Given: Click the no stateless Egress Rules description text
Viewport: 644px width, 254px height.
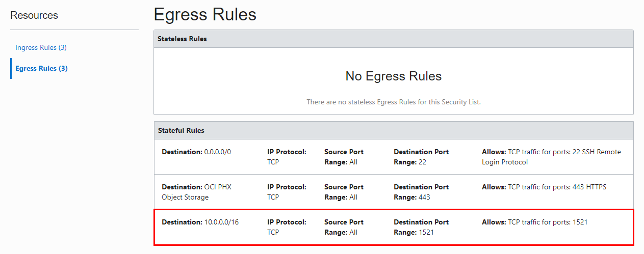Looking at the screenshot, I should tap(394, 102).
